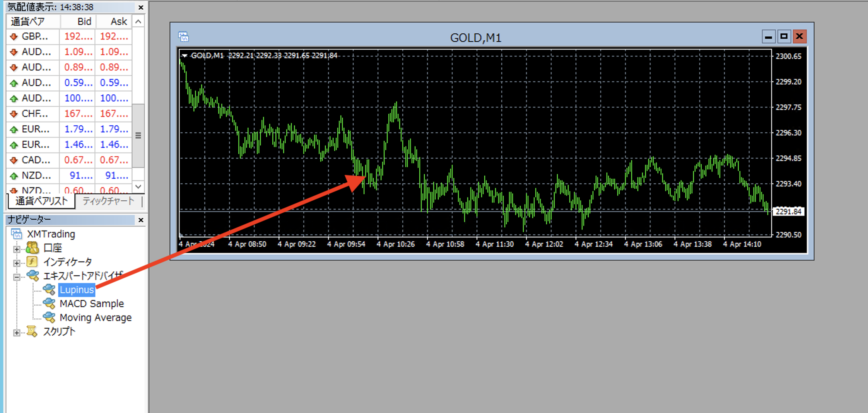The image size is (868, 413).
Task: Expand the インディケータ tree node
Action: [17, 263]
